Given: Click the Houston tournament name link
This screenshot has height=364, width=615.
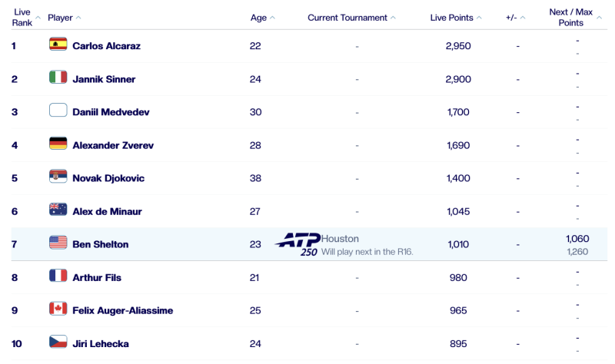Looking at the screenshot, I should point(340,239).
